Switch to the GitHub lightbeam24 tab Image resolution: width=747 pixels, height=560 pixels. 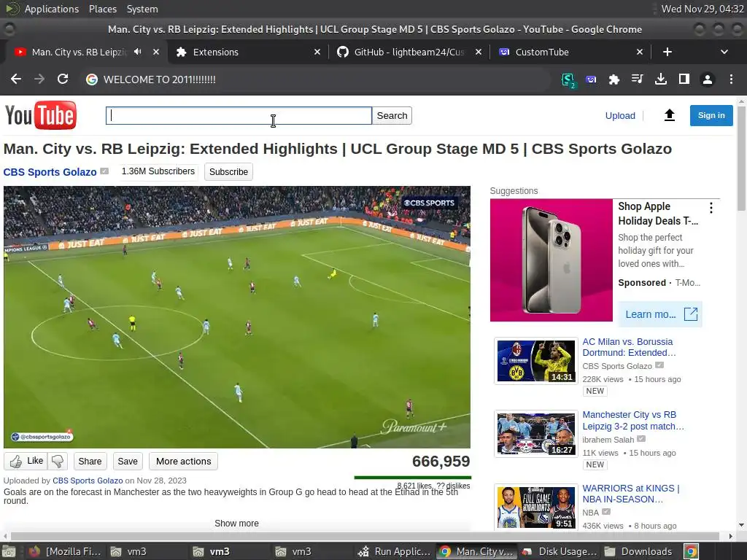click(x=409, y=52)
